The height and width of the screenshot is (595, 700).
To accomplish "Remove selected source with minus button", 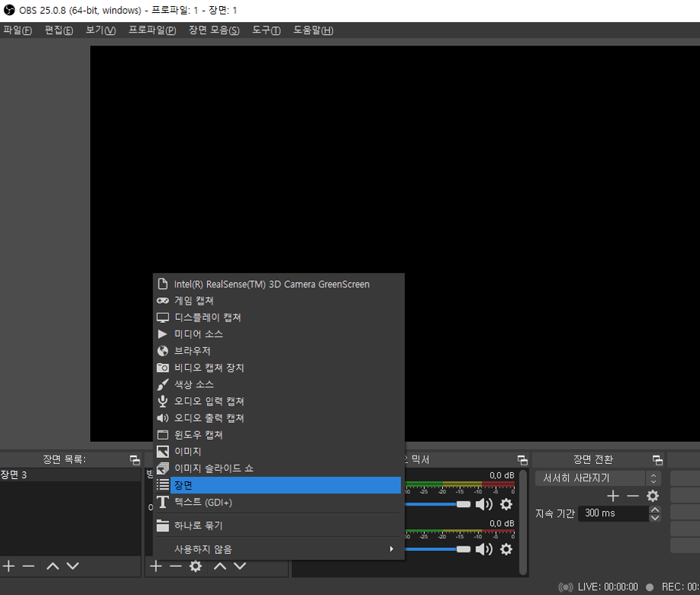I will tap(175, 566).
